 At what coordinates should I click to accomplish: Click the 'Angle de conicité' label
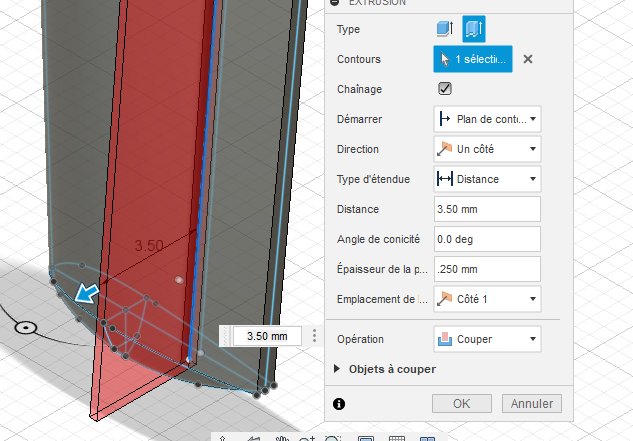click(x=378, y=239)
